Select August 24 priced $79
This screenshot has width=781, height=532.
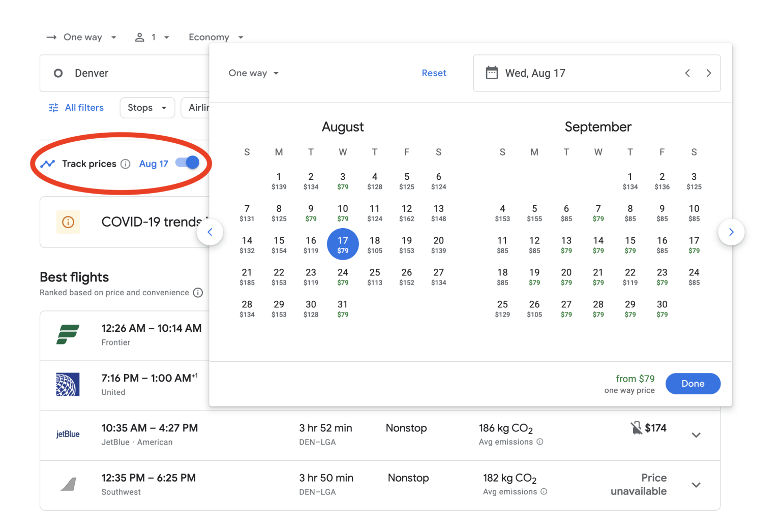[343, 277]
